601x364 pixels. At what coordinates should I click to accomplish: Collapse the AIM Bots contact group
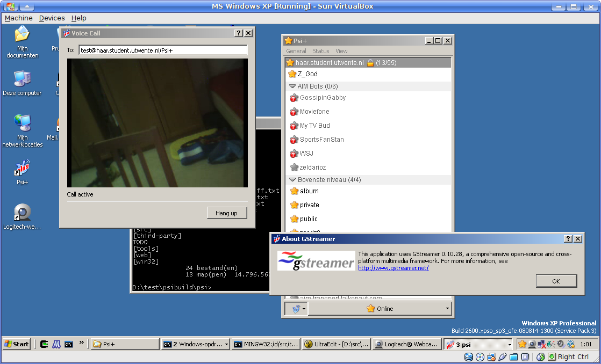coord(292,86)
